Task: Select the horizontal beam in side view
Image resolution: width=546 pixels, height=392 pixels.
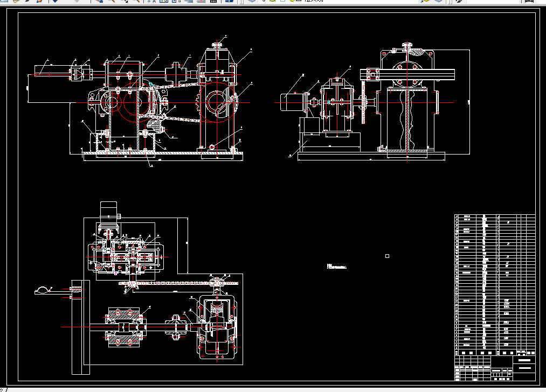Action: tap(407, 74)
